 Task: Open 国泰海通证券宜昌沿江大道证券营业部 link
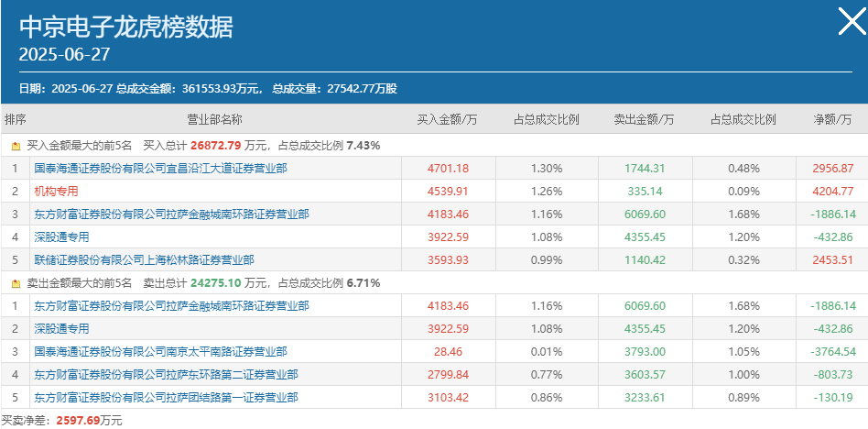click(160, 168)
